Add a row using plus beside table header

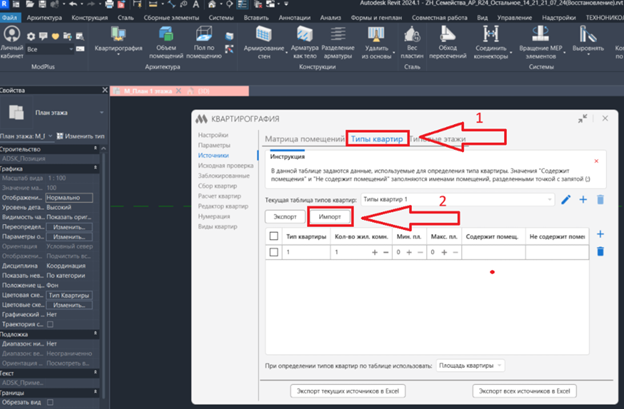(601, 234)
